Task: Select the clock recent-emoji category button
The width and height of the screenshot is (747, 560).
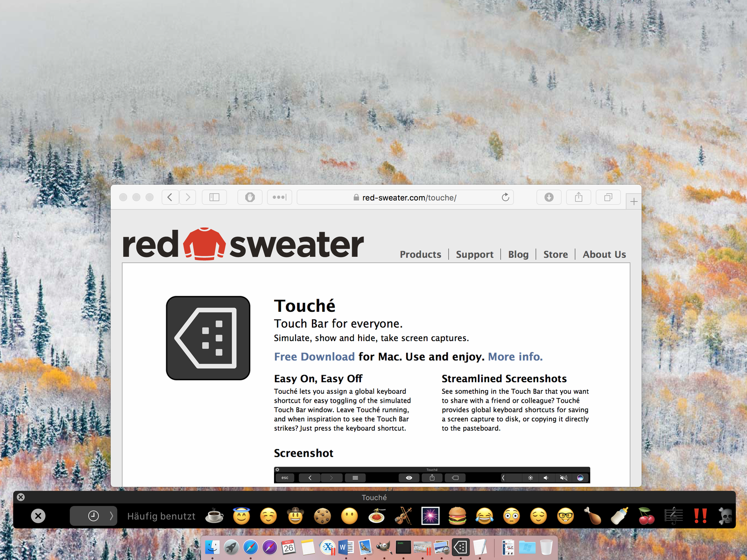Action: click(x=93, y=516)
